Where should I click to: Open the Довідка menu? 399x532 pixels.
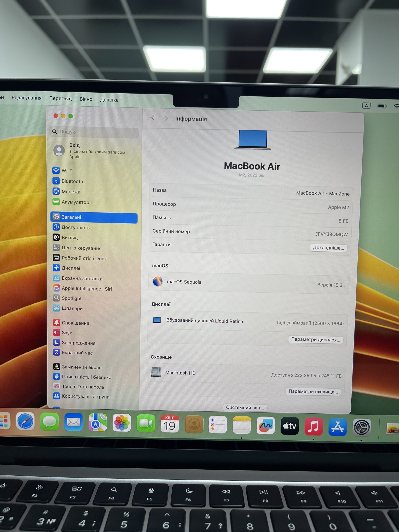(109, 100)
